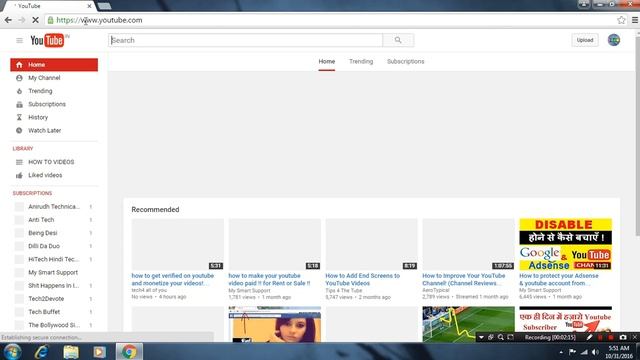Click the recorder camera snapshot icon
Screen dimensions: 640x360
coord(623,337)
